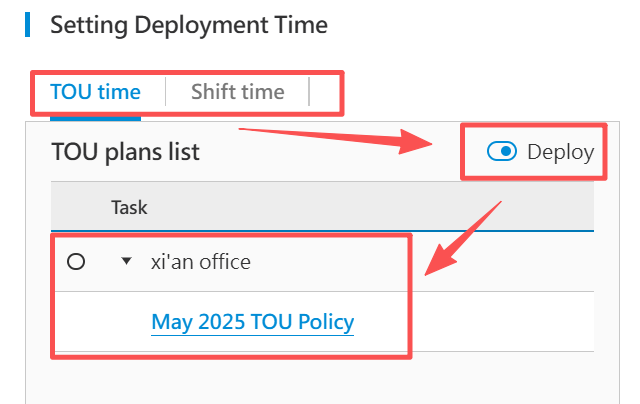Screen dimensions: 640x404
Task: Click the blue underline beneath TOU time
Action: coord(95,117)
